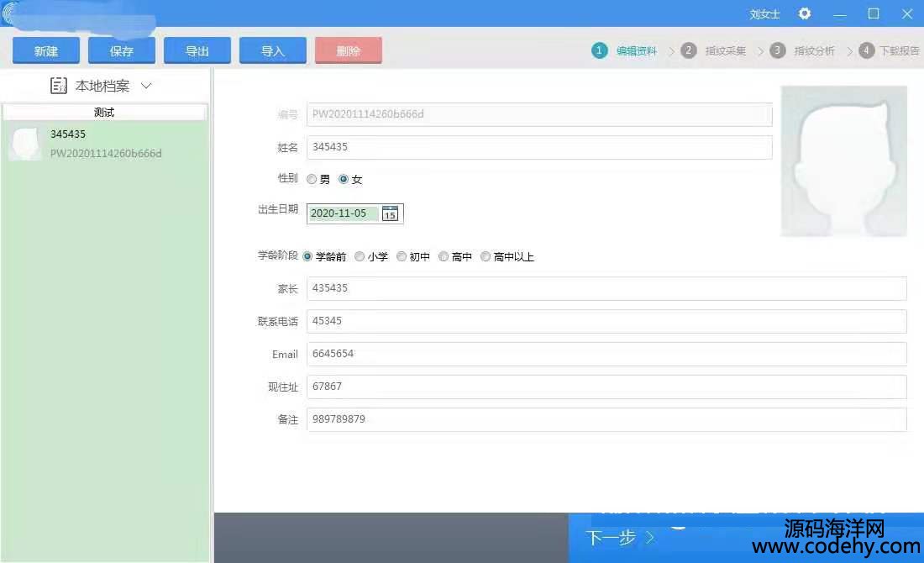This screenshot has height=563, width=924.
Task: Click the application logo in title bar
Action: click(8, 13)
